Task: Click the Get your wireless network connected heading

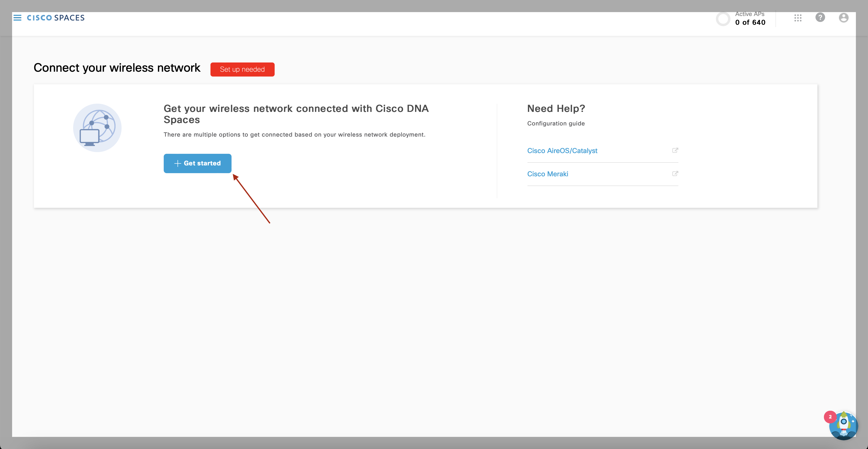Action: point(296,114)
